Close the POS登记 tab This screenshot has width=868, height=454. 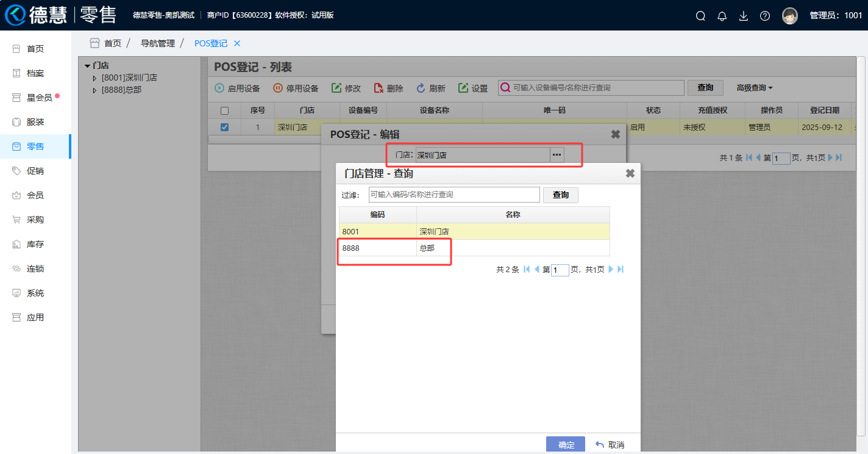click(x=237, y=43)
